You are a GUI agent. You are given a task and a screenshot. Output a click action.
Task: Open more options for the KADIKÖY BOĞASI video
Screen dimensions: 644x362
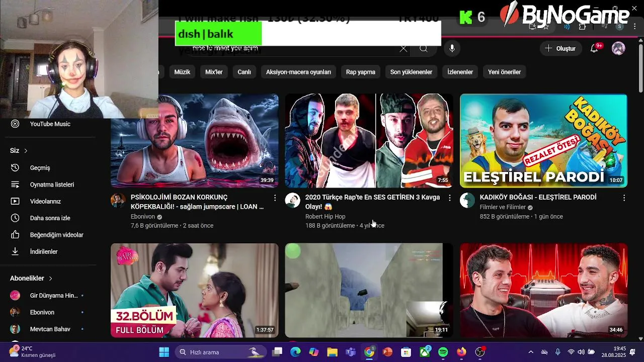click(624, 198)
